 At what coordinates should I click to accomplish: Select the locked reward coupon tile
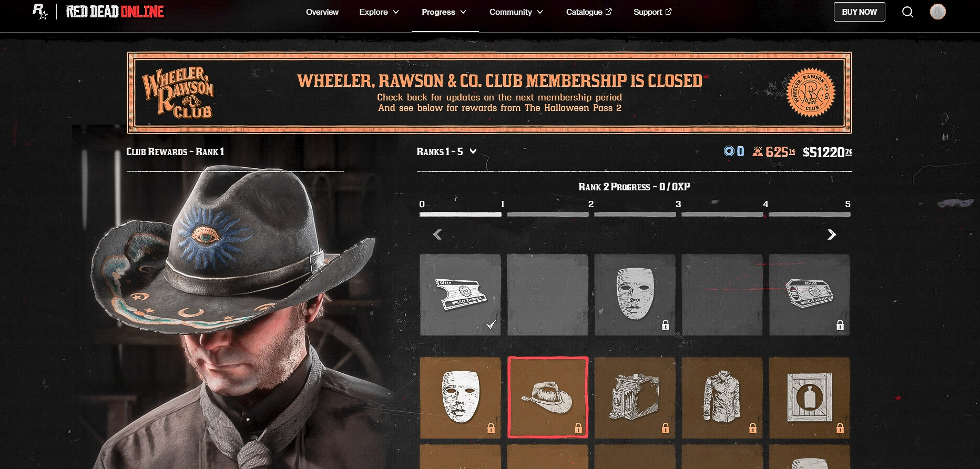coord(809,295)
